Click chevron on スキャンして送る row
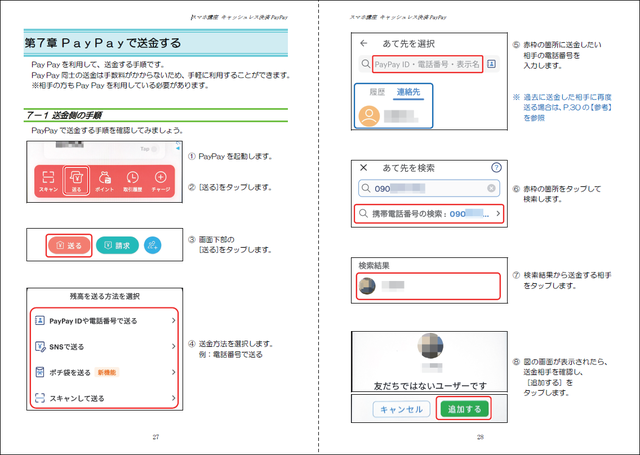The width and height of the screenshot is (640, 455). coord(173,398)
